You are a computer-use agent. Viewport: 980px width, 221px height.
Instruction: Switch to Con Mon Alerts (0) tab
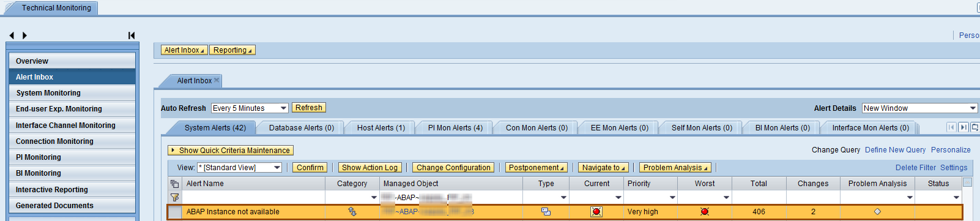tap(536, 128)
